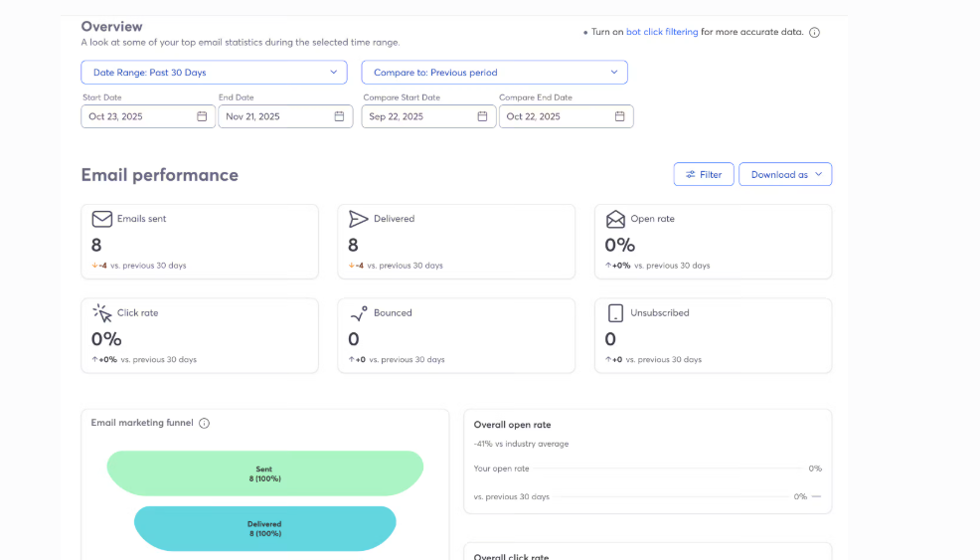The image size is (980, 560).
Task: Open calendar icon in End Date field
Action: [339, 116]
